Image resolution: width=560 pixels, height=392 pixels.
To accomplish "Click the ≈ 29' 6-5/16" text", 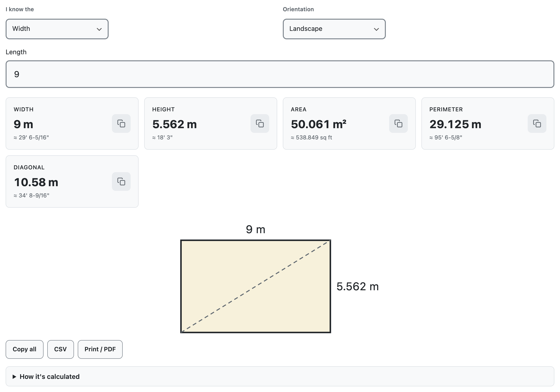I will [x=31, y=138].
